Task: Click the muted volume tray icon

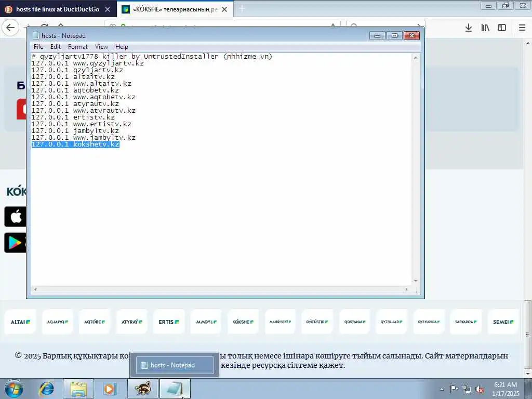Action: pyautogui.click(x=480, y=389)
